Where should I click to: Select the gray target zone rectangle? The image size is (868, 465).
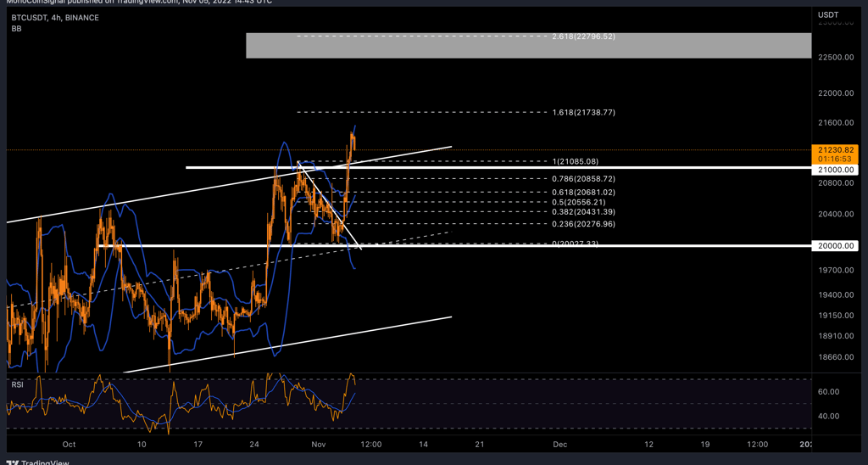(x=529, y=46)
